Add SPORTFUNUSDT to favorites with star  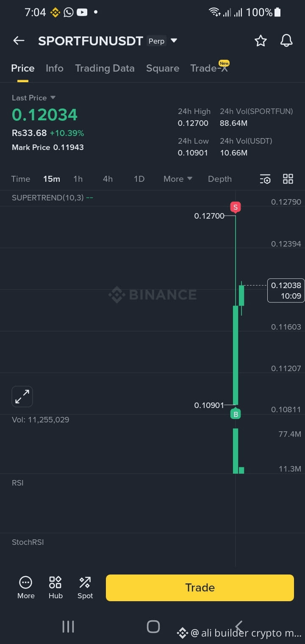click(261, 41)
